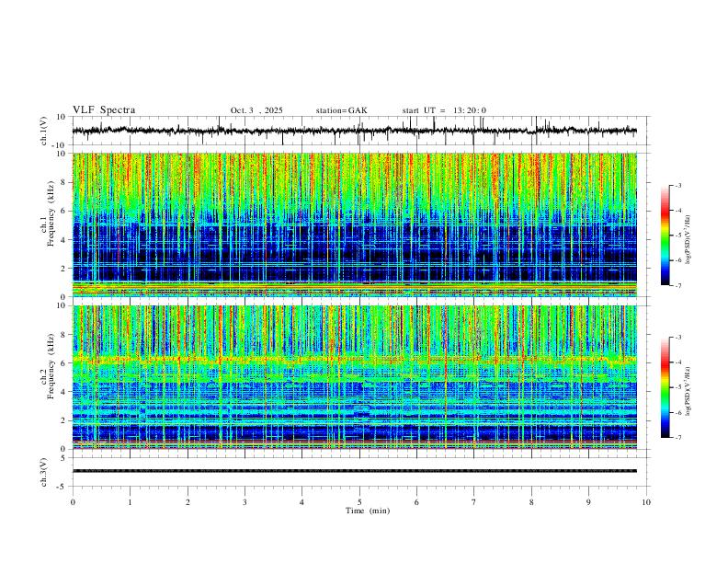The height and width of the screenshot is (563, 728).
Task: Click the ch.1 colorbar "log(PSD)(V²/Hz)" label
Action: tap(688, 240)
